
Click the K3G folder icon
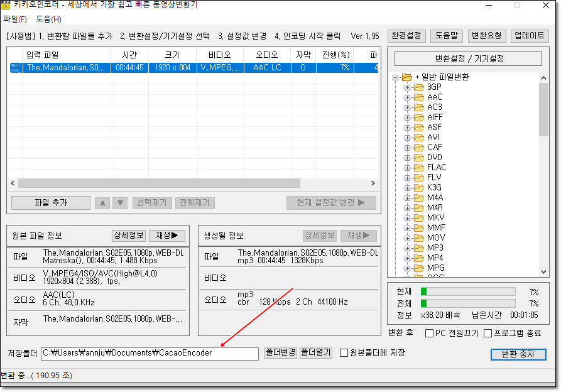pyautogui.click(x=418, y=187)
